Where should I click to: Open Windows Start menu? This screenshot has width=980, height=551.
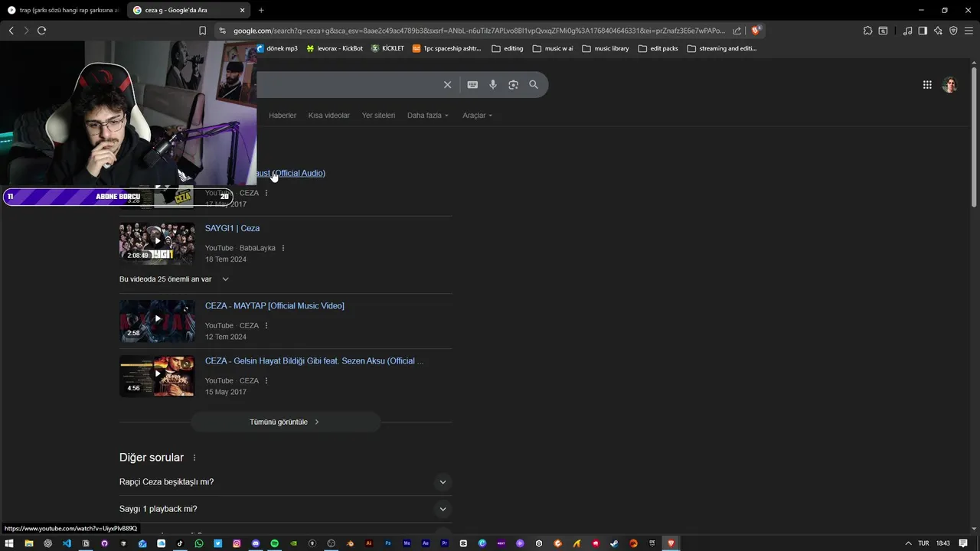coord(10,543)
